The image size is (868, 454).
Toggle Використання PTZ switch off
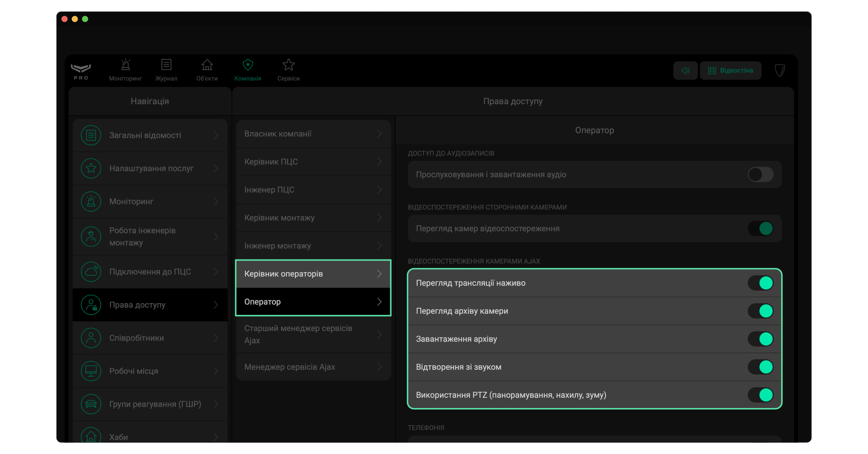tap(760, 395)
